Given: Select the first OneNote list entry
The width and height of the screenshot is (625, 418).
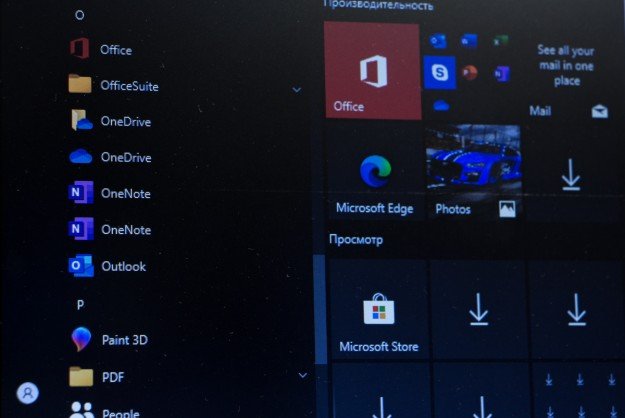Looking at the screenshot, I should coord(125,193).
